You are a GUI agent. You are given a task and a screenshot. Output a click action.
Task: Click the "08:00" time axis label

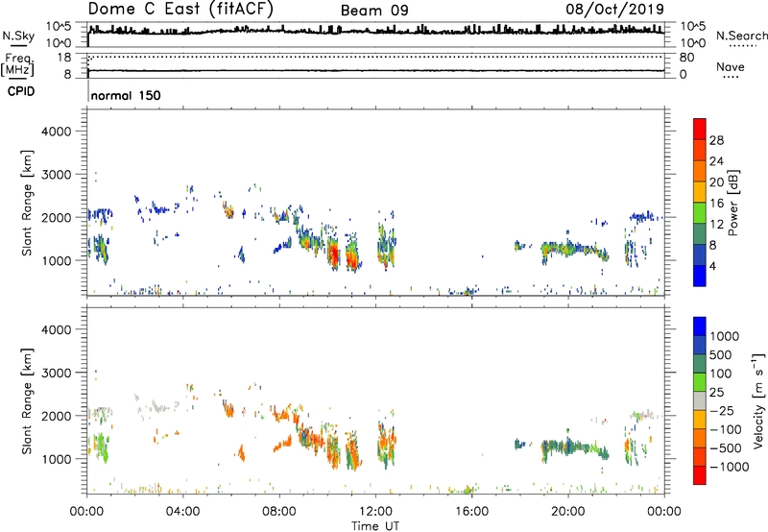click(x=278, y=512)
